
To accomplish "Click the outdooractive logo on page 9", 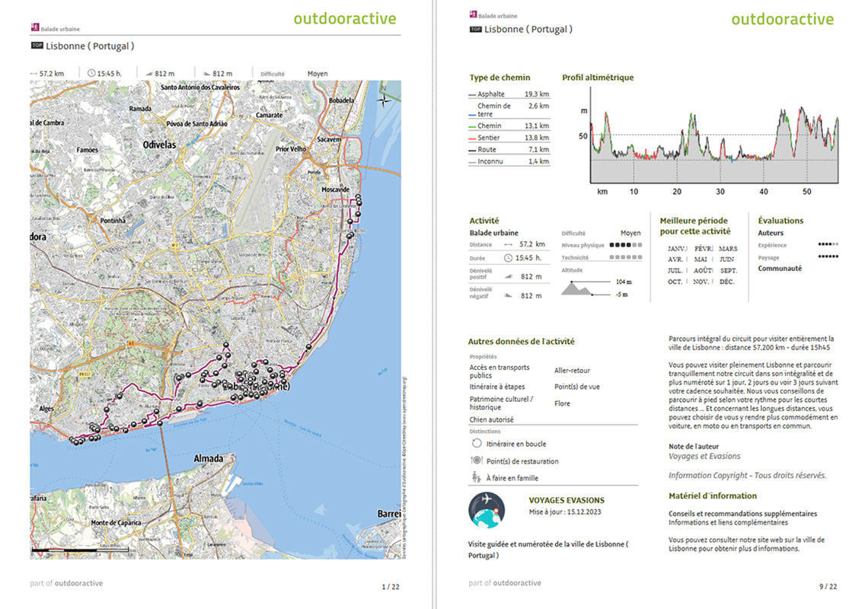I will 782,19.
